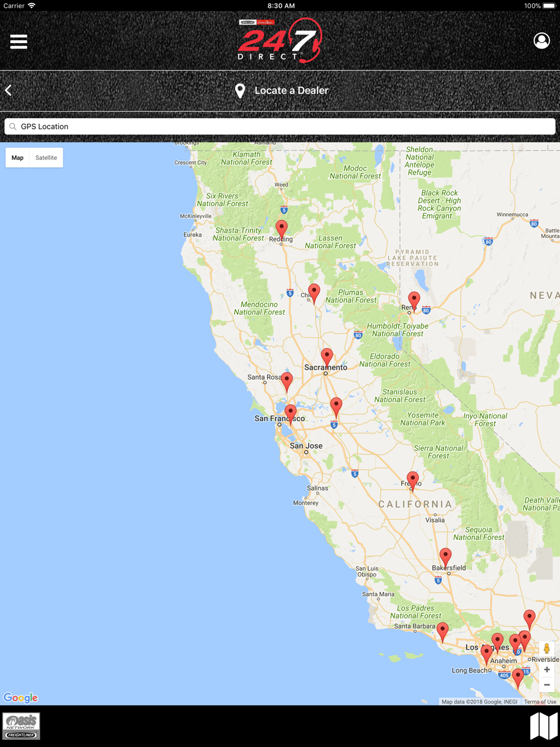
Task: Open the user profile icon
Action: pyautogui.click(x=542, y=41)
